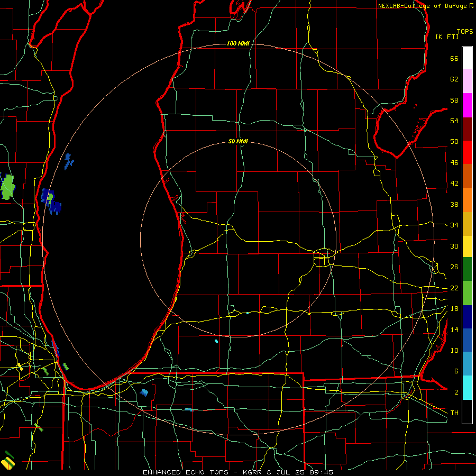Click the yellow echo in bottom-left corner
476x476 pixels.
7,464
